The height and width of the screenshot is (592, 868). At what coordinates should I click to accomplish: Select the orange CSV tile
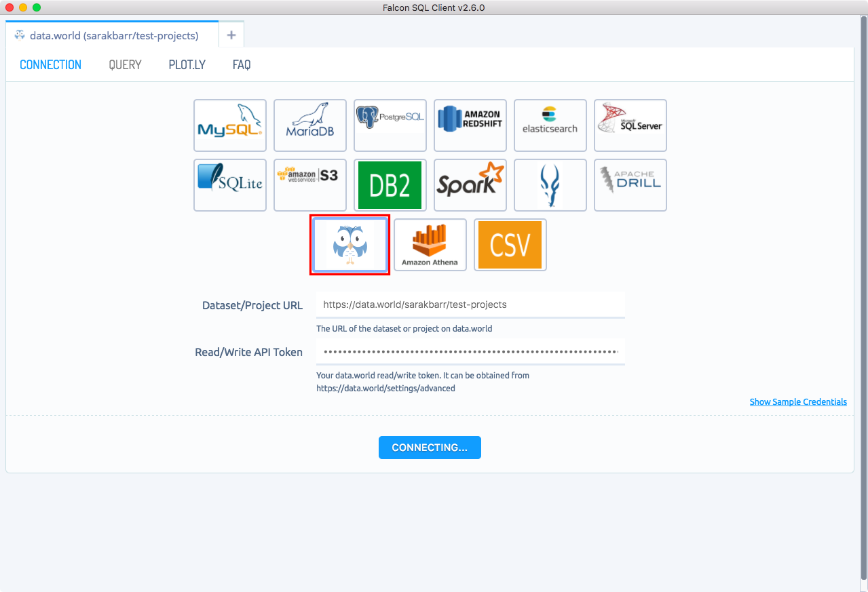coord(510,245)
